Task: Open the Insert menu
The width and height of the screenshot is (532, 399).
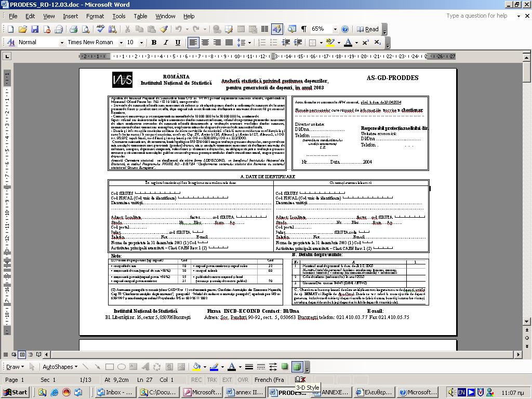Action: (x=70, y=16)
